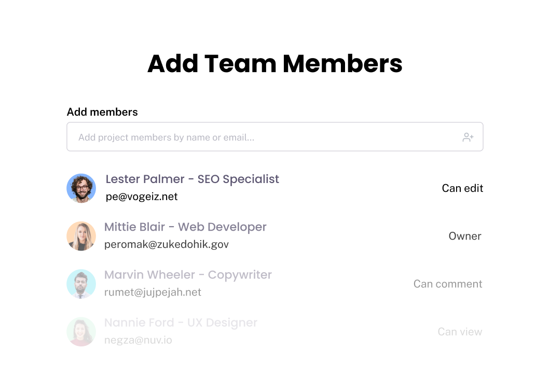Screen dimensions: 550x392
Task: Click the name Lester Palmer - SEO Specialist
Action: pyautogui.click(x=192, y=179)
